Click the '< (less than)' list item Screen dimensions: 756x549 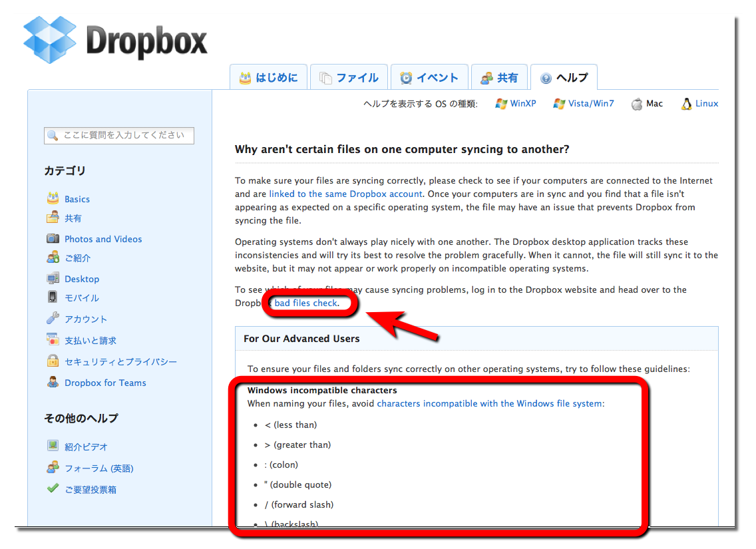click(291, 425)
